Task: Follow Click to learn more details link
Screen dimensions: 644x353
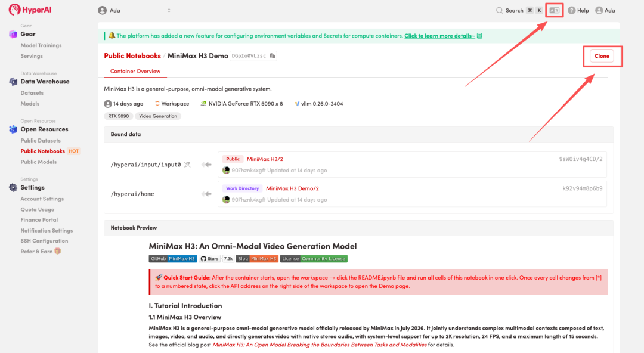Action: (x=439, y=36)
